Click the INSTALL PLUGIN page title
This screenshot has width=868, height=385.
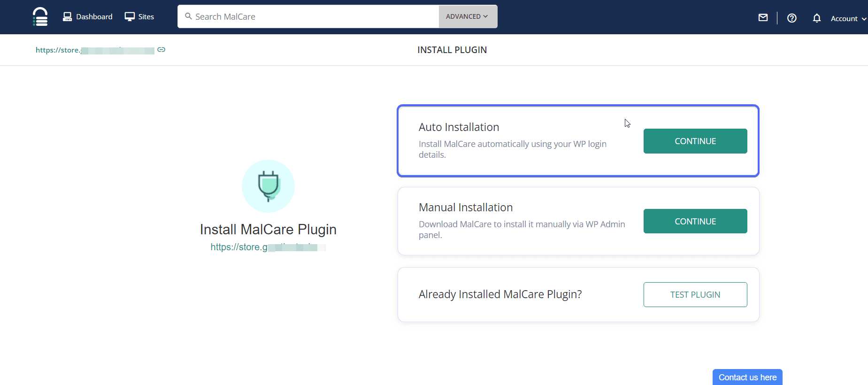pyautogui.click(x=452, y=50)
